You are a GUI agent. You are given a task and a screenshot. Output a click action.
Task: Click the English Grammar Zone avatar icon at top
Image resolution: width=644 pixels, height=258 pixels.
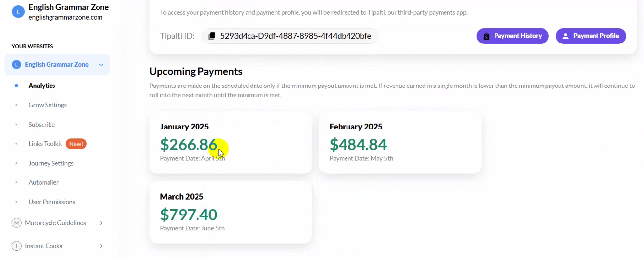[x=18, y=12]
